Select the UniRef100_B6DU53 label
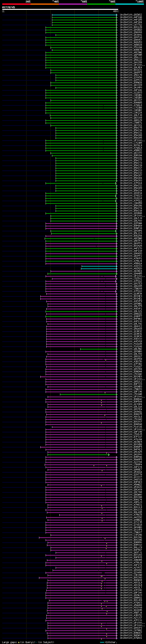The image size is (146, 644). click(x=131, y=42)
